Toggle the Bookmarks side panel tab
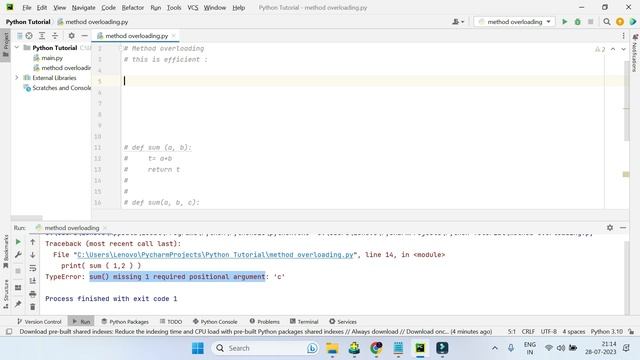Image resolution: width=640 pixels, height=360 pixels. [x=5, y=251]
